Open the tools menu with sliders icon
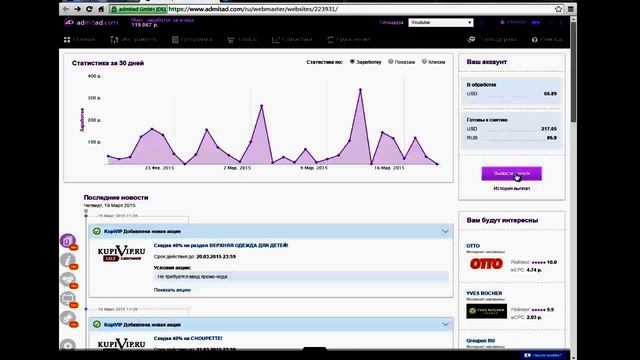The width and height of the screenshot is (640, 360). 133,40
